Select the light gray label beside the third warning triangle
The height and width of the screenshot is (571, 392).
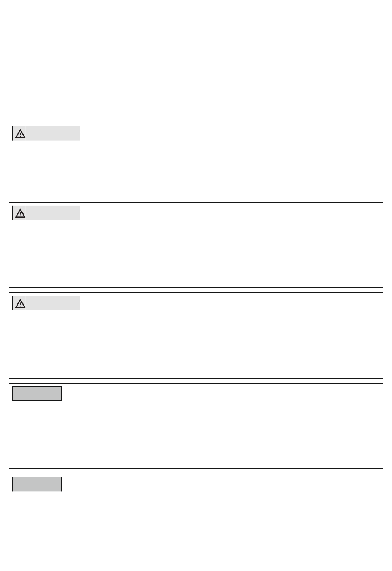pos(53,303)
